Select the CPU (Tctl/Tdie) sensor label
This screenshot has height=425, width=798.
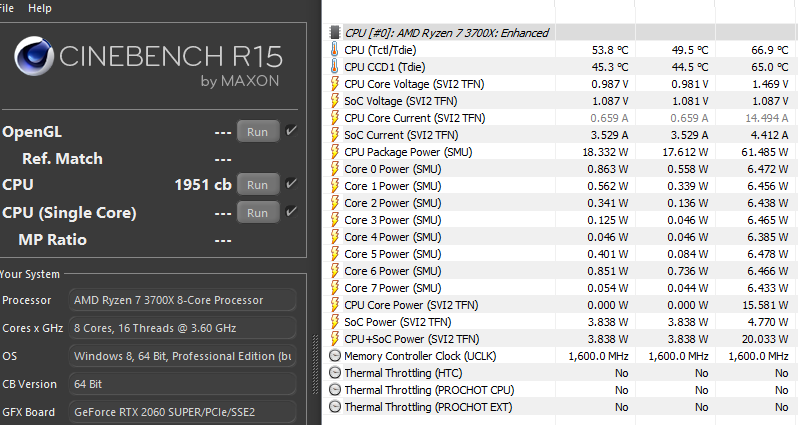380,50
